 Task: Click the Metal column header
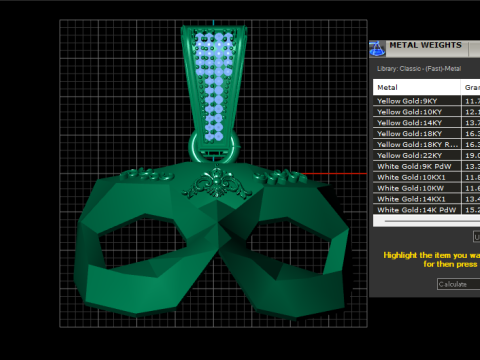[x=417, y=87]
